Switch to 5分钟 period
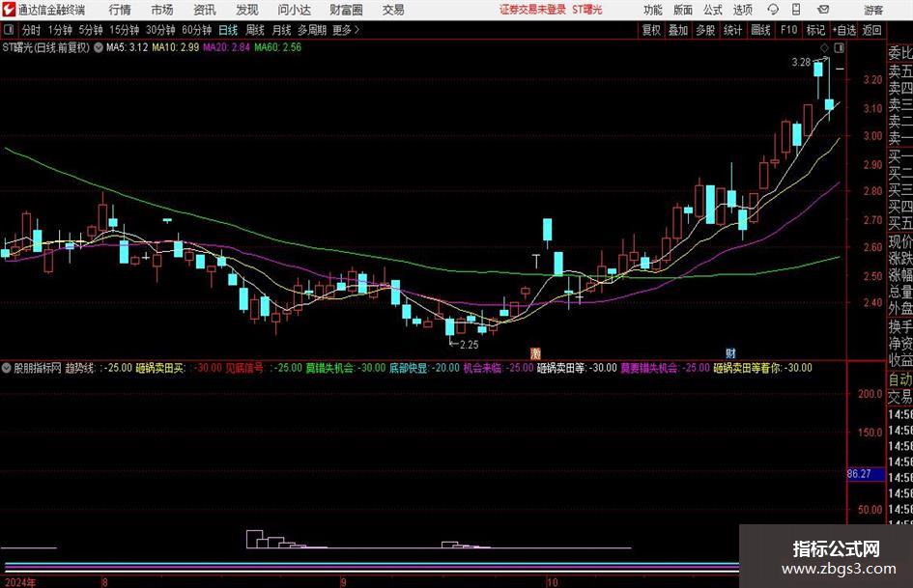Screen dimensions: 913x588 [91, 30]
